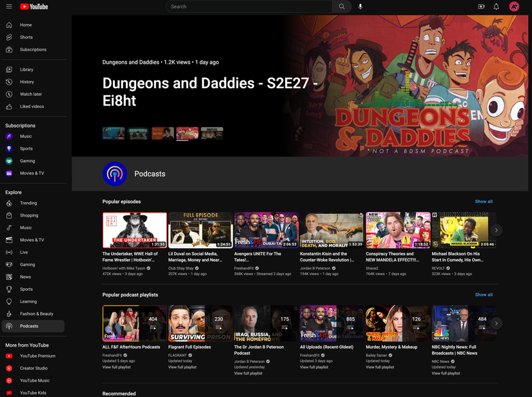The width and height of the screenshot is (532, 397).
Task: Advance Popular episodes carousel with next arrow
Action: tap(496, 230)
